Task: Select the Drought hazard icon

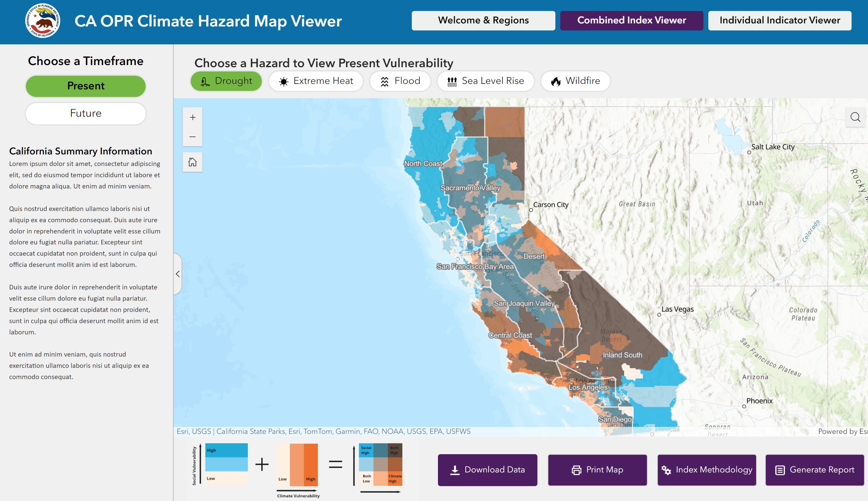Action: (x=205, y=81)
